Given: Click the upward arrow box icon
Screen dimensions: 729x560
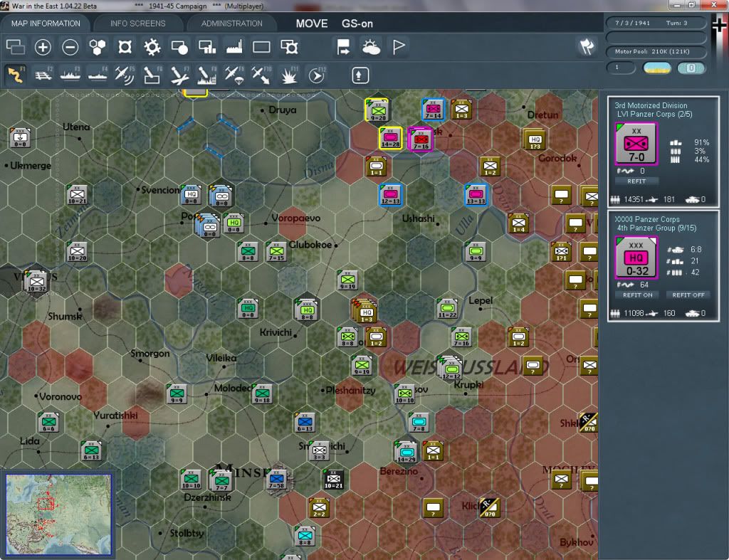Looking at the screenshot, I should 360,75.
